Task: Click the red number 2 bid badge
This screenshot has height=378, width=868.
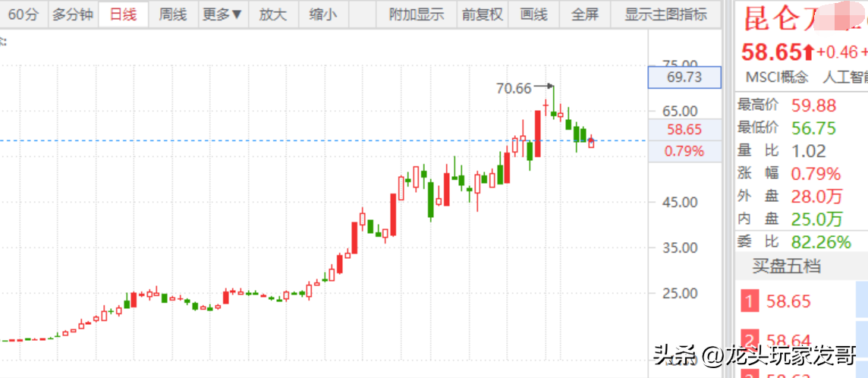Action: point(750,340)
